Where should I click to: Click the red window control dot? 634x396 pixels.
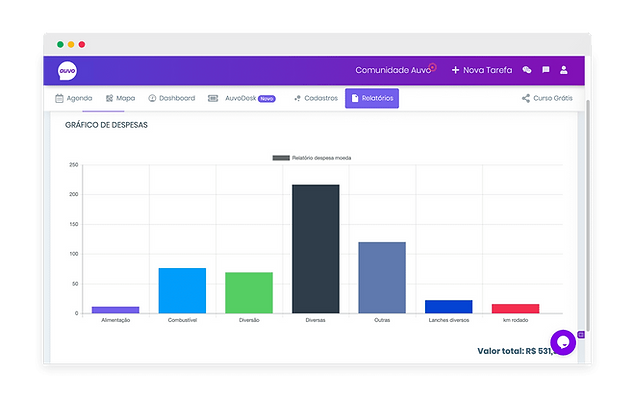[x=82, y=44]
